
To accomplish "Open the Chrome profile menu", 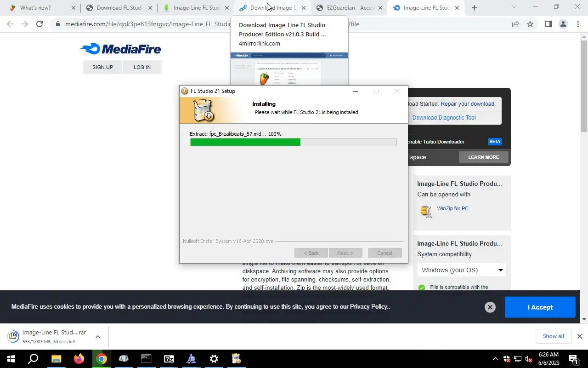I will [x=563, y=24].
